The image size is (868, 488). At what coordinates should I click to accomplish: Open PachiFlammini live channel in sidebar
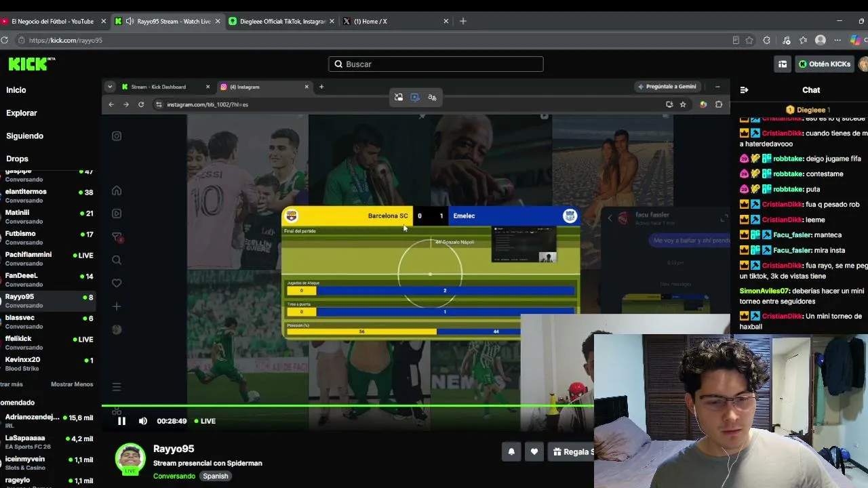click(47, 259)
